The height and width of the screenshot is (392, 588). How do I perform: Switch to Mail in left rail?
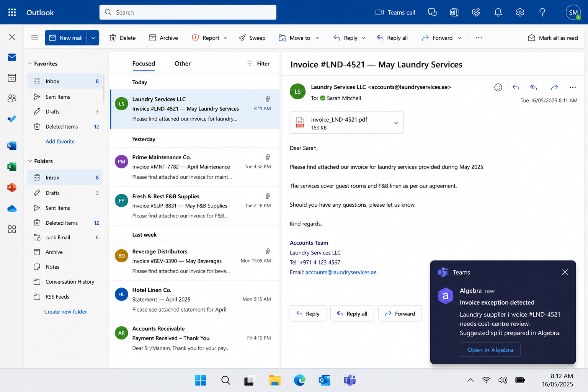click(12, 57)
